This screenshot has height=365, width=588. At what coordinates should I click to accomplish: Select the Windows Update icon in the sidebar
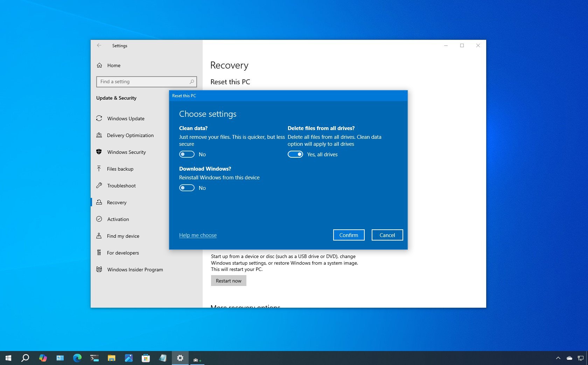99,119
